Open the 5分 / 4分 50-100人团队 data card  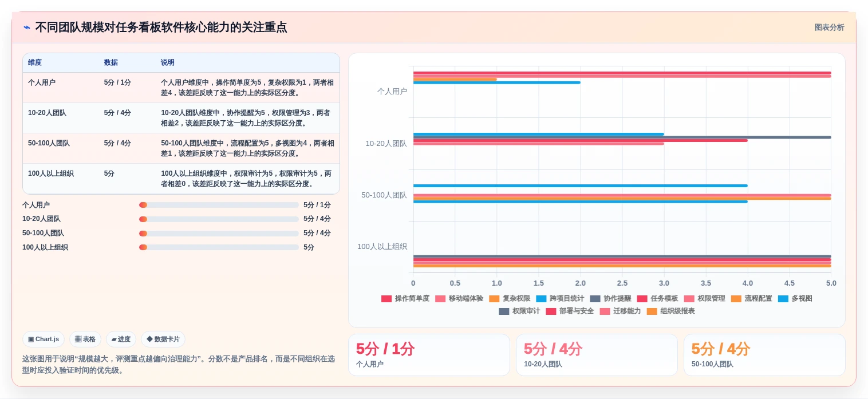764,355
